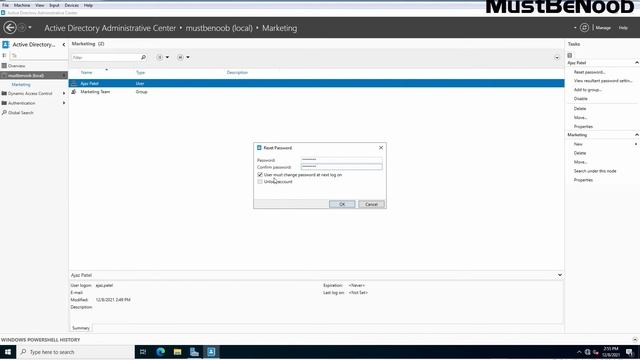Select the Ajaz Patel user row
640x360 pixels.
coord(316,83)
